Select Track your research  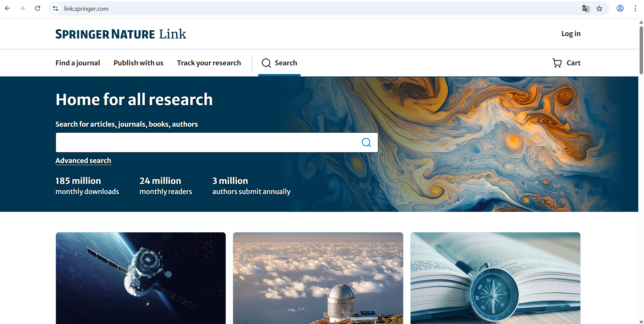(x=209, y=63)
